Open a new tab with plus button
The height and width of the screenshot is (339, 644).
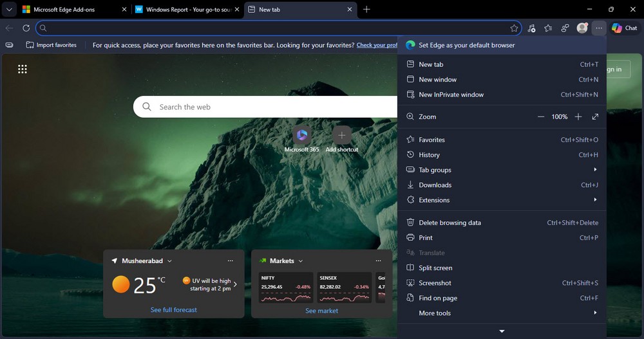click(x=366, y=10)
